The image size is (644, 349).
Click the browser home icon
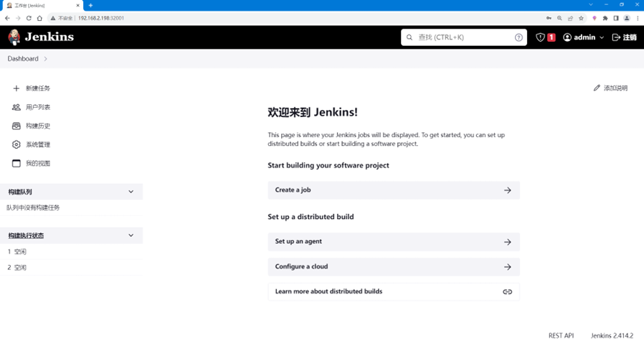coord(39,18)
